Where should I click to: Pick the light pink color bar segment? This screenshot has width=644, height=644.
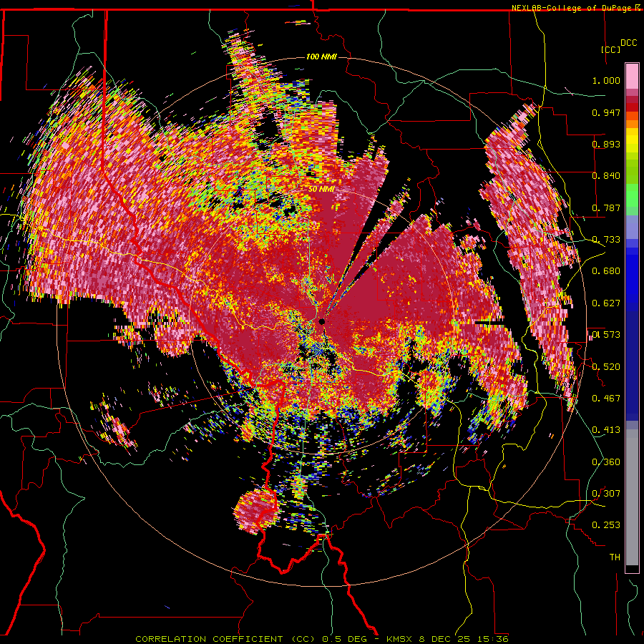[x=632, y=77]
